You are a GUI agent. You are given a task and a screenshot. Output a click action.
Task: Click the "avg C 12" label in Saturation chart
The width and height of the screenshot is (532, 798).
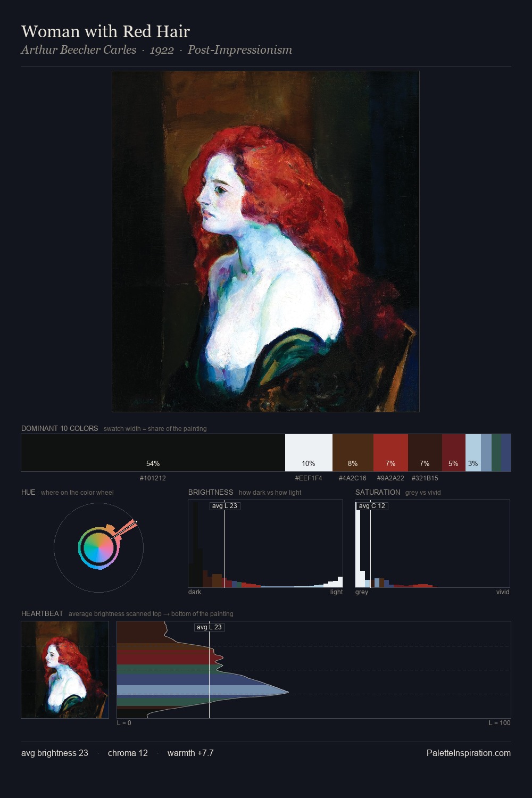(x=372, y=506)
